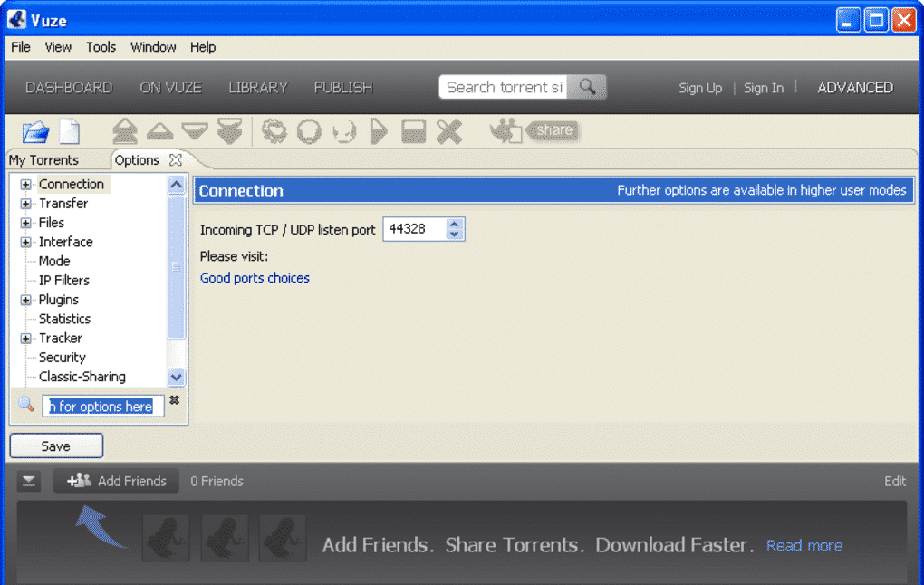Viewport: 924px width, 585px height.
Task: Expand the Plugins tree node
Action: click(26, 300)
